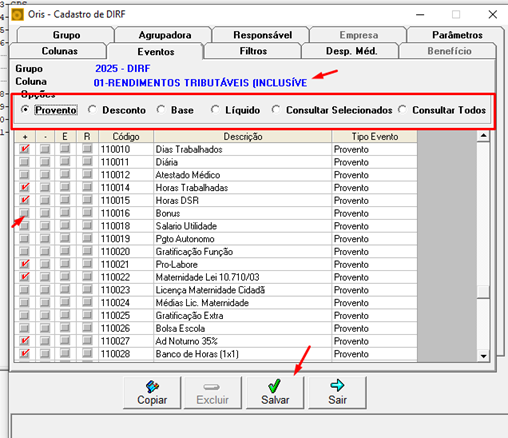Click the Código column header
This screenshot has width=508, height=438.
point(126,136)
